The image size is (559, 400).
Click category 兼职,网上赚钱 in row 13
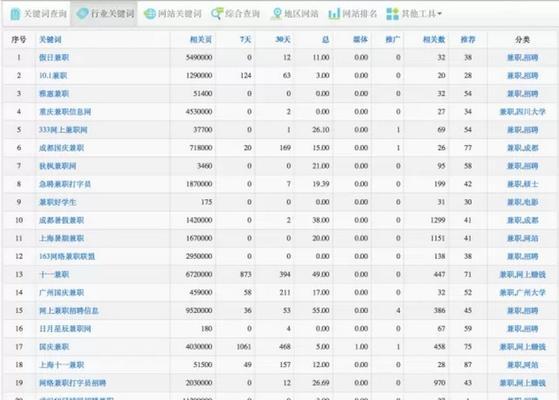coord(523,275)
